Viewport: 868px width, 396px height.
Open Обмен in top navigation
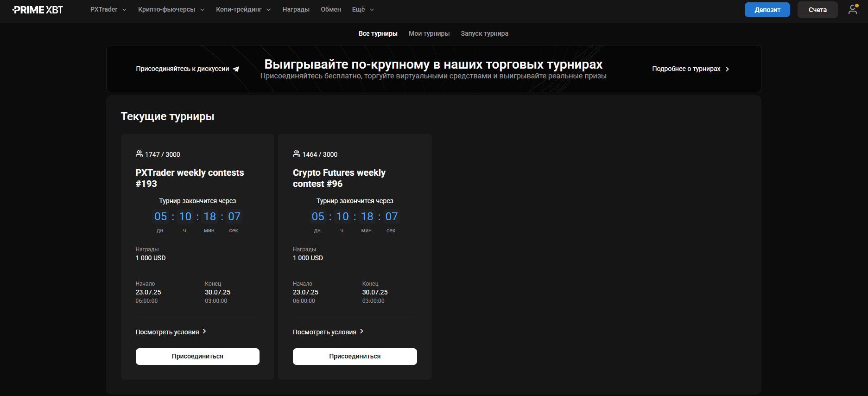click(x=331, y=9)
